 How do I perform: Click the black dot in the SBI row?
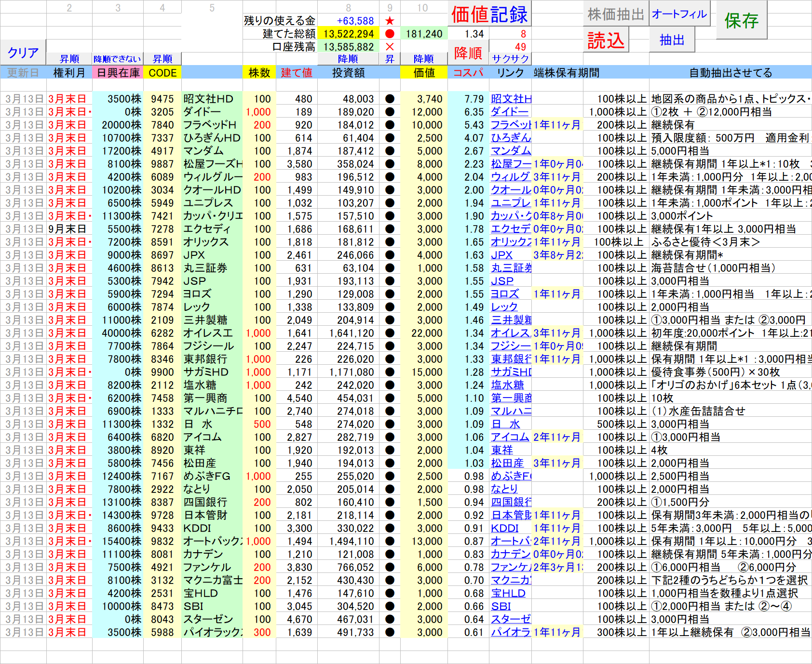[x=390, y=606]
